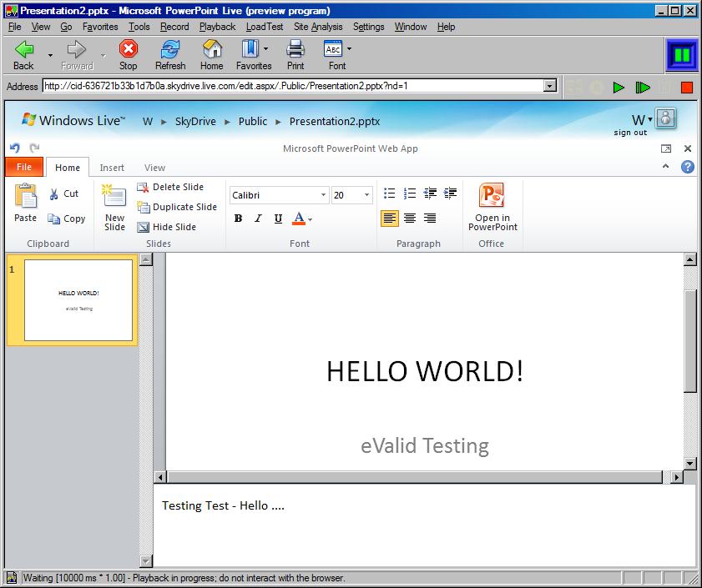Add a New Slide
The height and width of the screenshot is (588, 702).
click(x=114, y=207)
